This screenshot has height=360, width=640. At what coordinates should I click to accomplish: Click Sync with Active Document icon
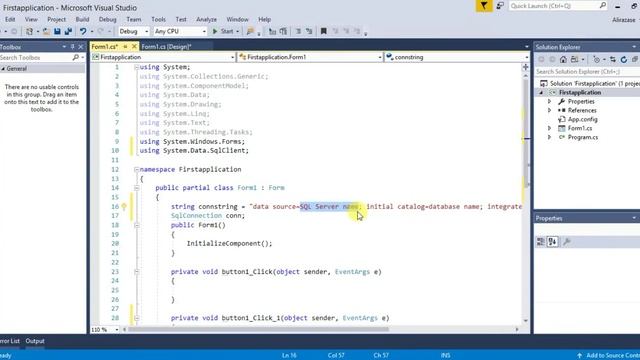[613, 60]
